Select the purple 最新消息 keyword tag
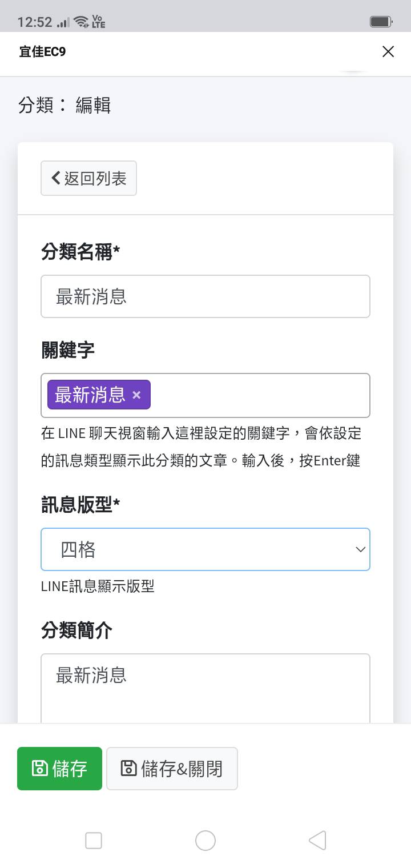This screenshot has height=868, width=411. [x=90, y=395]
